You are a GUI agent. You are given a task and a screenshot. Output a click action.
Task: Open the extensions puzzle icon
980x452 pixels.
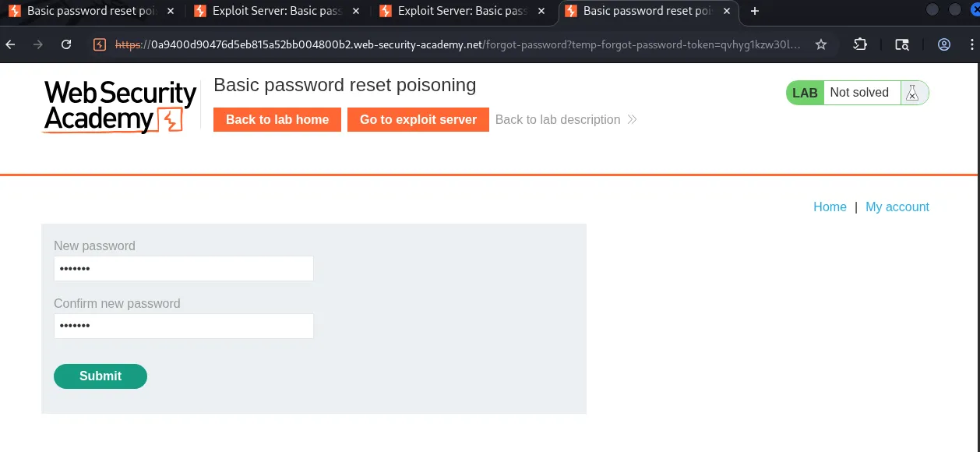pos(860,44)
